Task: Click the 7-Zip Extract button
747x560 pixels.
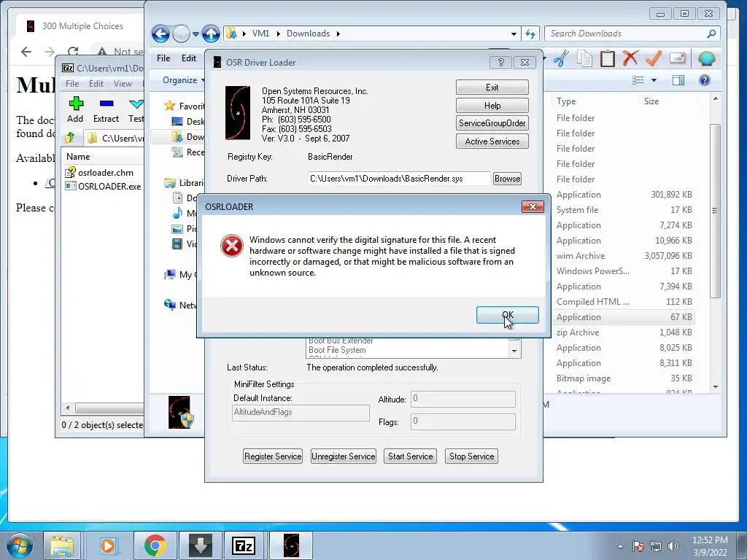Action: click(x=106, y=109)
